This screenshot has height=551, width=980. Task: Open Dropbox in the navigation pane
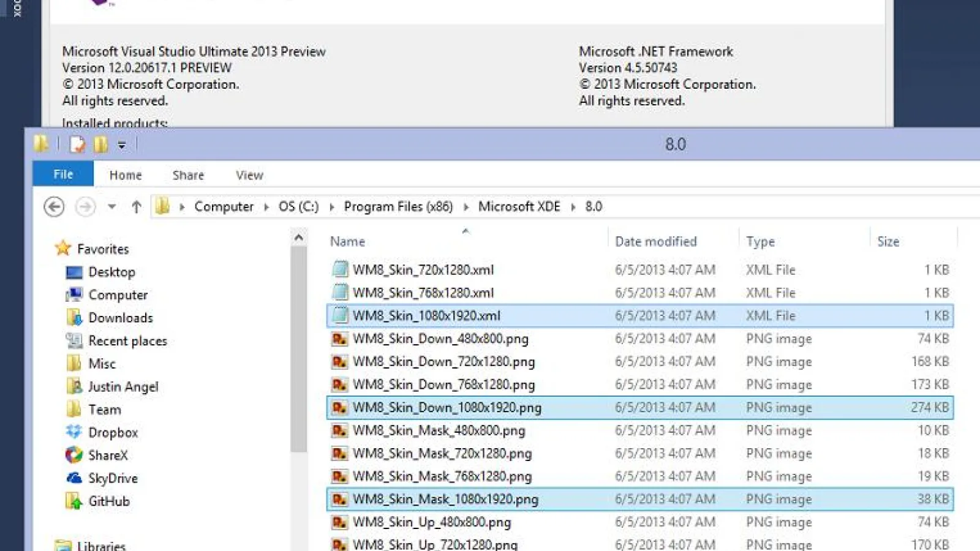point(113,433)
